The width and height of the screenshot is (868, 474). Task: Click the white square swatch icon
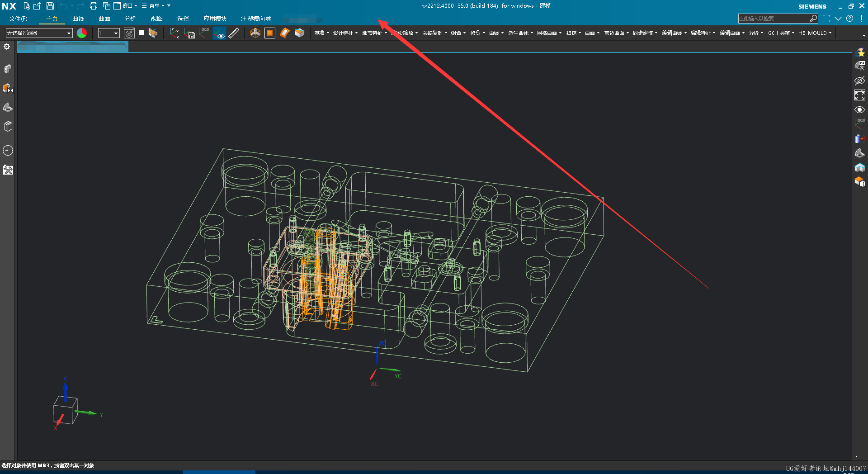point(141,33)
